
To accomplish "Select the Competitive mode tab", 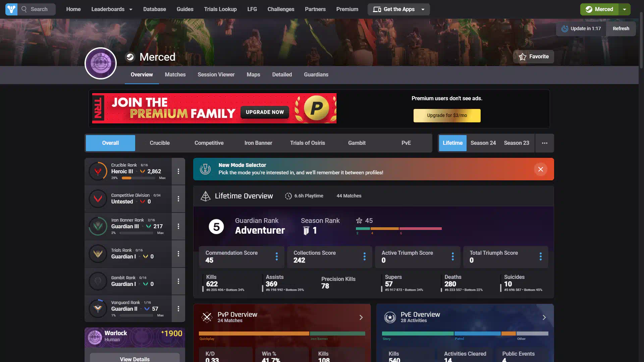I will [209, 143].
